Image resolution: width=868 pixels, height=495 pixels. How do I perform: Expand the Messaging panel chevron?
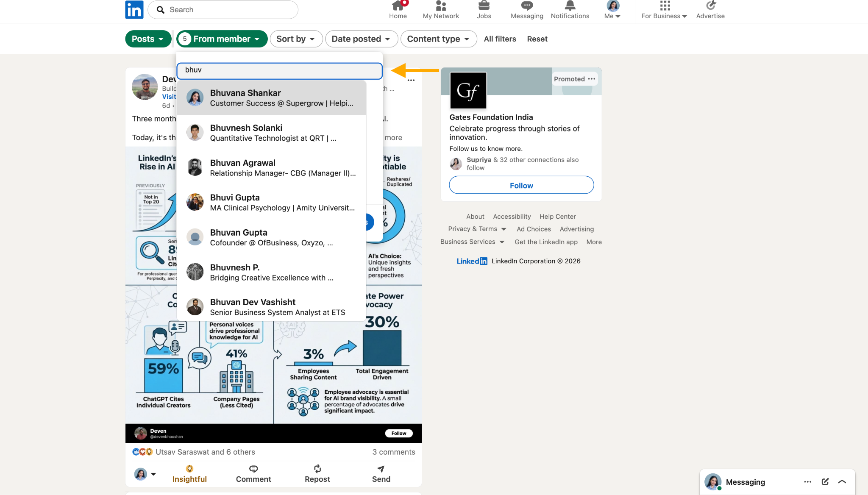pos(842,482)
